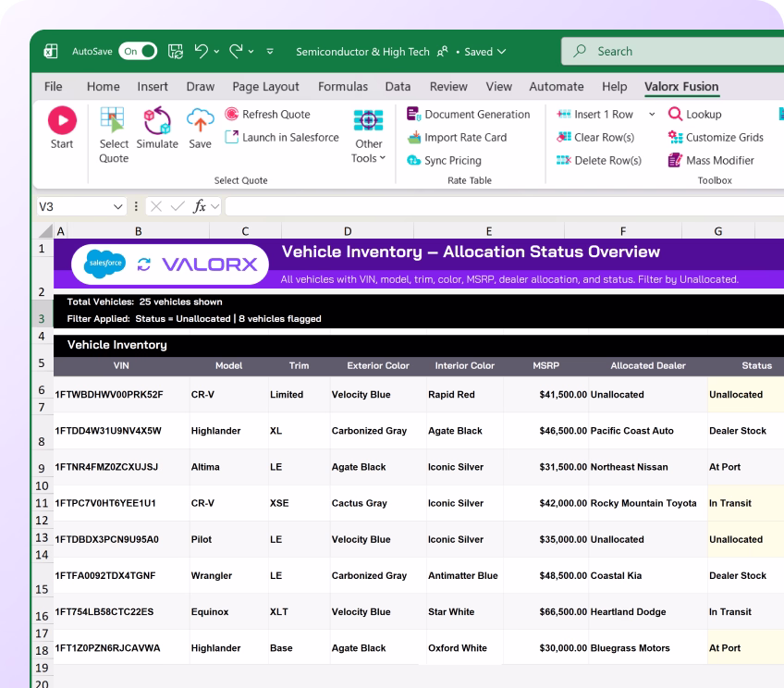784x688 pixels.
Task: Open Customize Quick Access Toolbar dropdown
Action: click(270, 52)
